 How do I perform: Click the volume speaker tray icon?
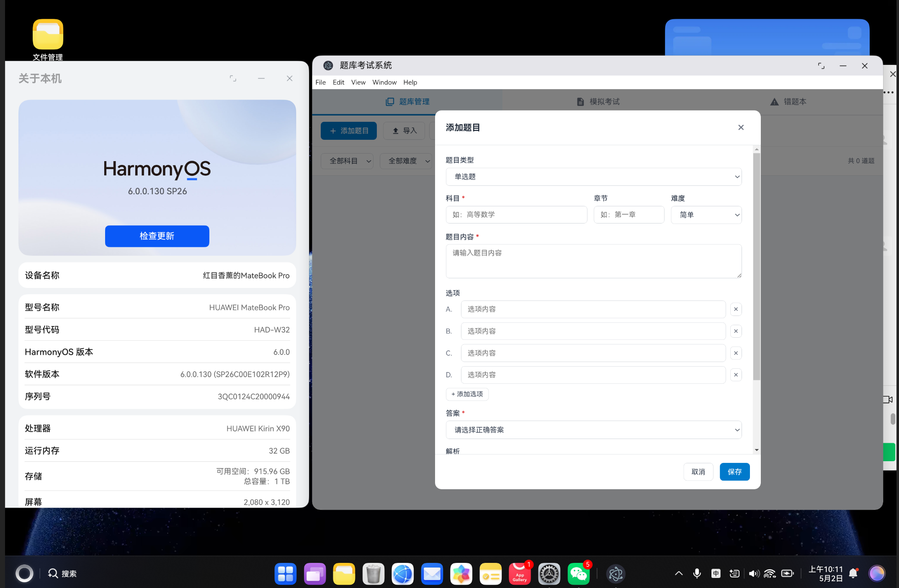click(754, 573)
